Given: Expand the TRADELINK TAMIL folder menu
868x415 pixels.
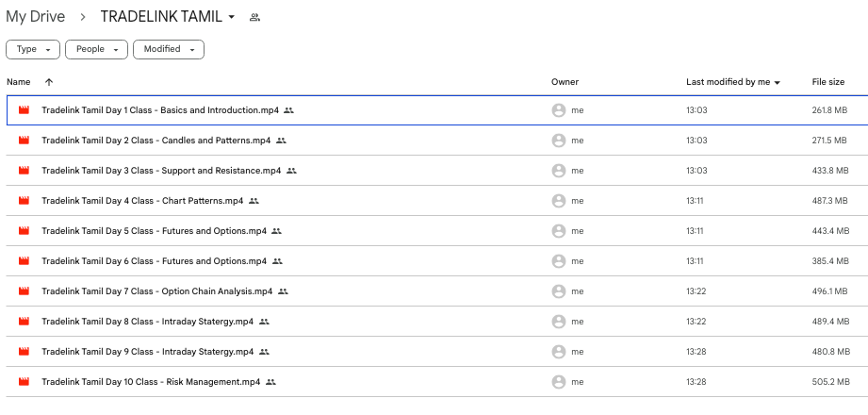Looking at the screenshot, I should click(x=232, y=17).
